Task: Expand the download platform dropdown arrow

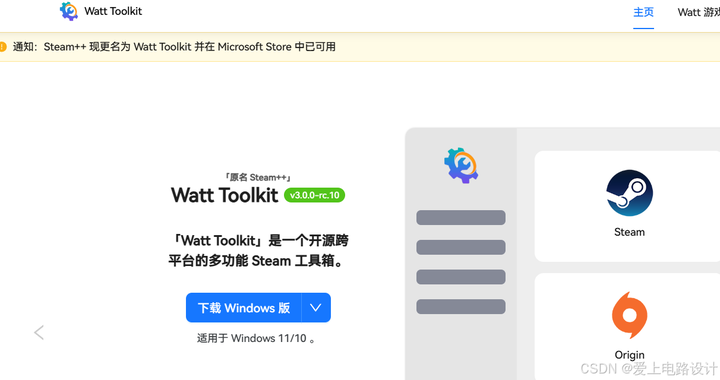Action: pos(316,307)
